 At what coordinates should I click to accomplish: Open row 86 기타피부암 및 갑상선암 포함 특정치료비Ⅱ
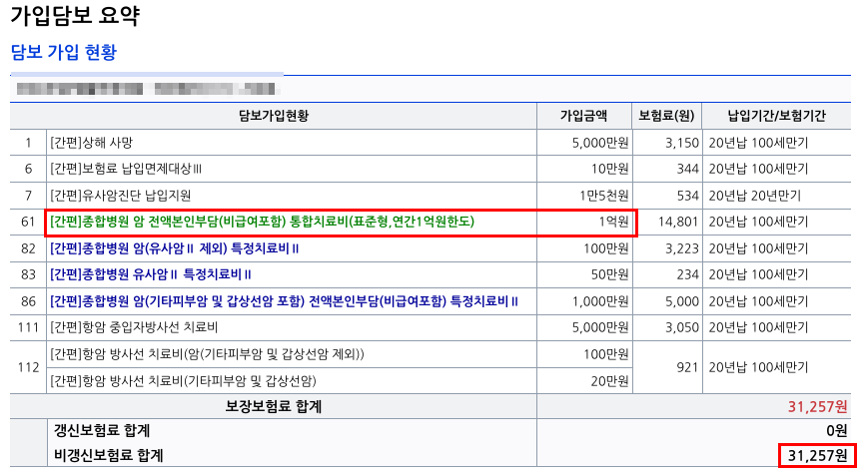284,301
